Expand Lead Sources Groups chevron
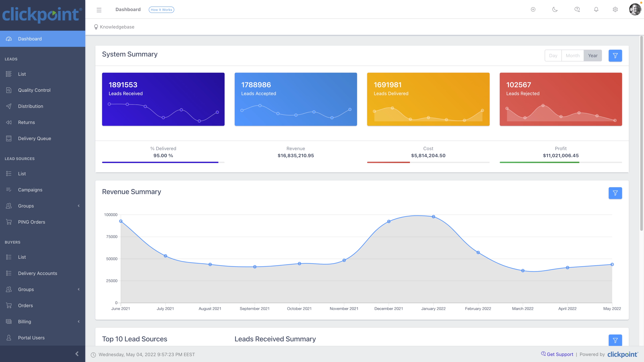The width and height of the screenshot is (644, 362). point(79,206)
